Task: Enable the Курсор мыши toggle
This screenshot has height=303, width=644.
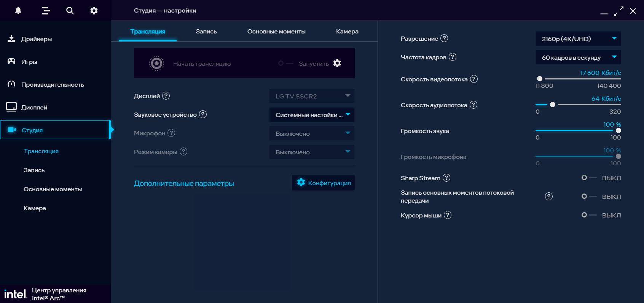Action: tap(589, 215)
